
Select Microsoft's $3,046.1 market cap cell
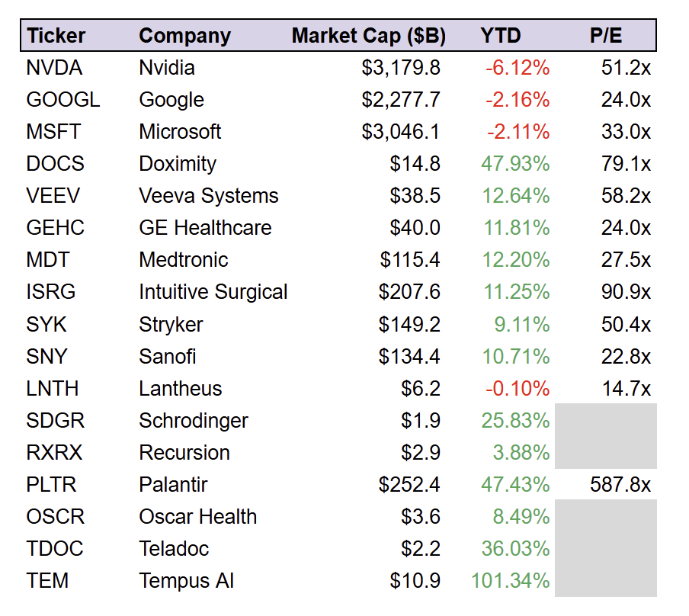tap(401, 132)
